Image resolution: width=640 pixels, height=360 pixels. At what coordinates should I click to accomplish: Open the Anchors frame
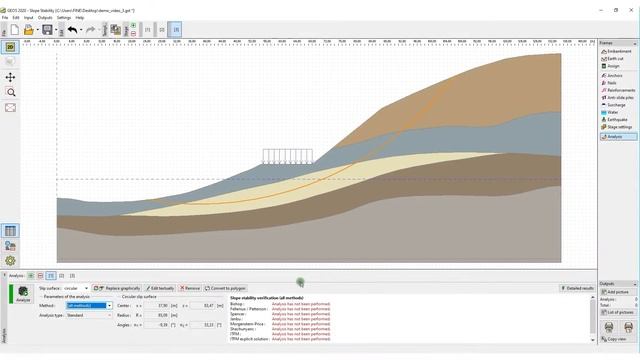[618, 76]
